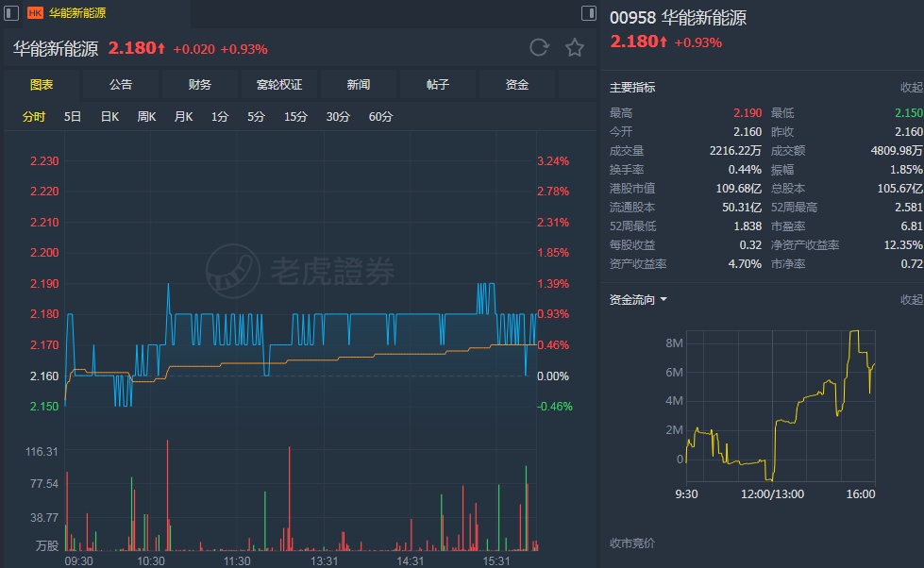The width and height of the screenshot is (924, 568).
Task: Open the 图表 tab
Action: tap(42, 85)
